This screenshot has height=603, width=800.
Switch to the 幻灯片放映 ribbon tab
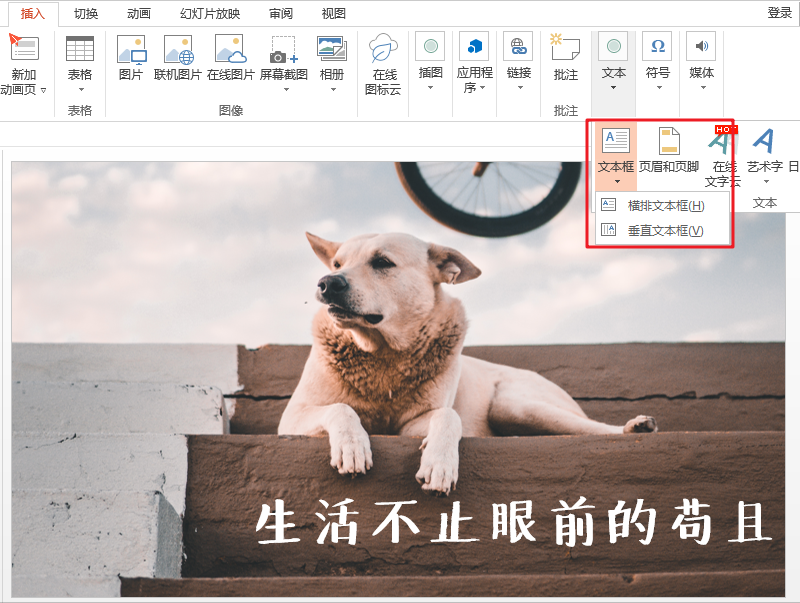[x=210, y=13]
